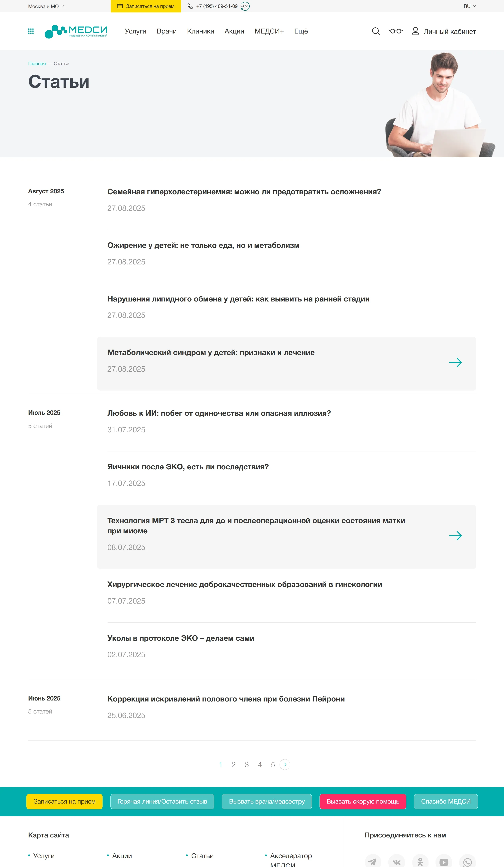Image resolution: width=504 pixels, height=867 pixels.
Task: Click the МЕДСИ logo
Action: (76, 31)
